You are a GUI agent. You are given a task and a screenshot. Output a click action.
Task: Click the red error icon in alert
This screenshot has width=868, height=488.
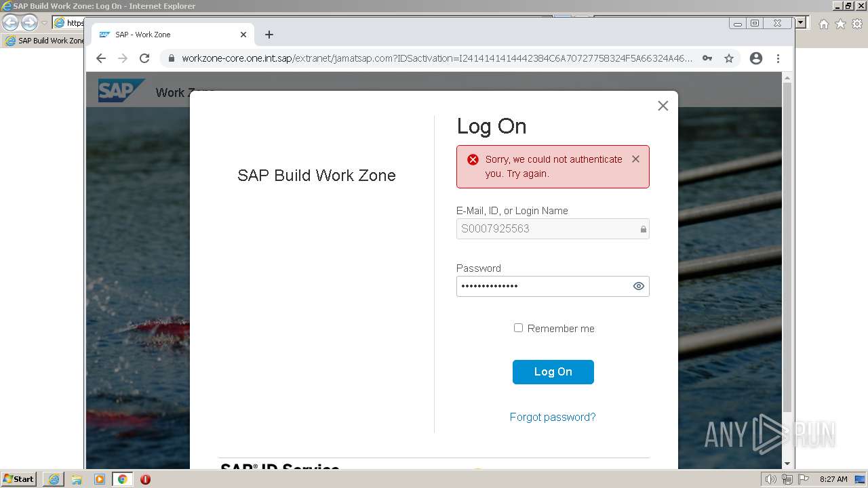473,159
